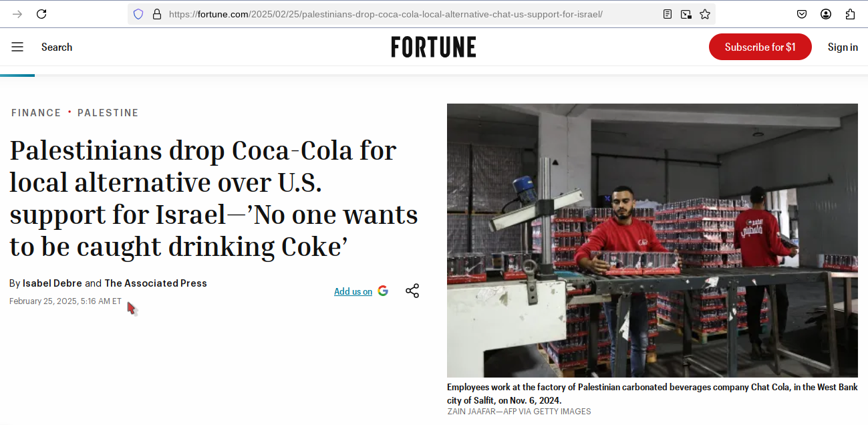Open the PALESTINE topic tag
The image size is (868, 425).
pos(108,113)
